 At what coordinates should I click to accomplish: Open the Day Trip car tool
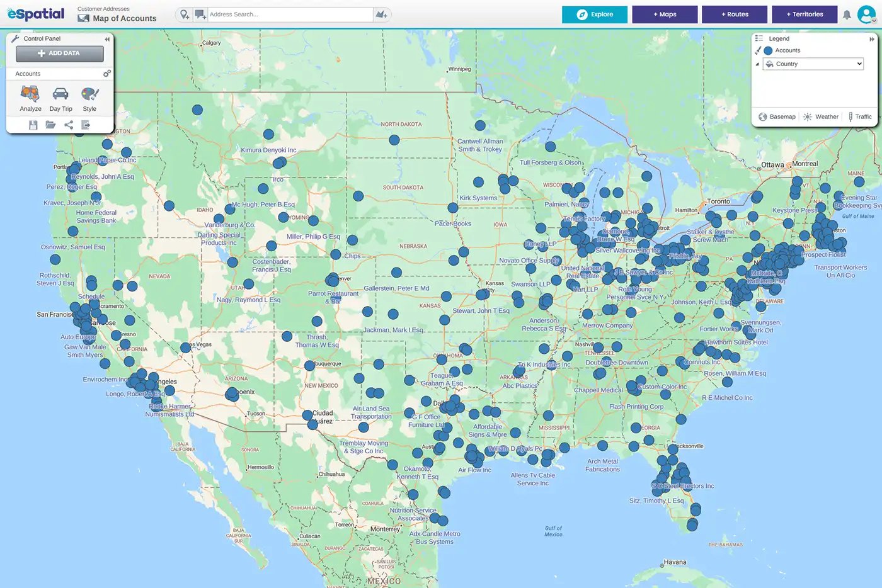pyautogui.click(x=60, y=99)
